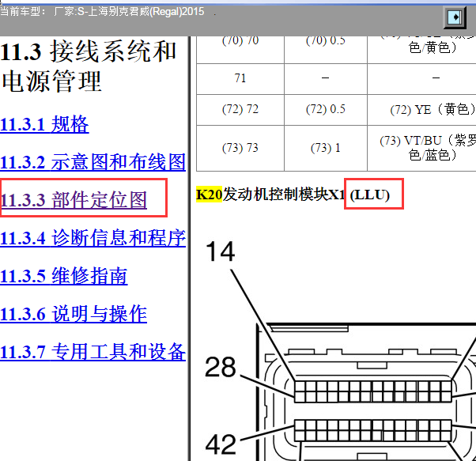This screenshot has width=476, height=461.
Task: Click the connector diagram upper pin row
Action: [x=373, y=391]
